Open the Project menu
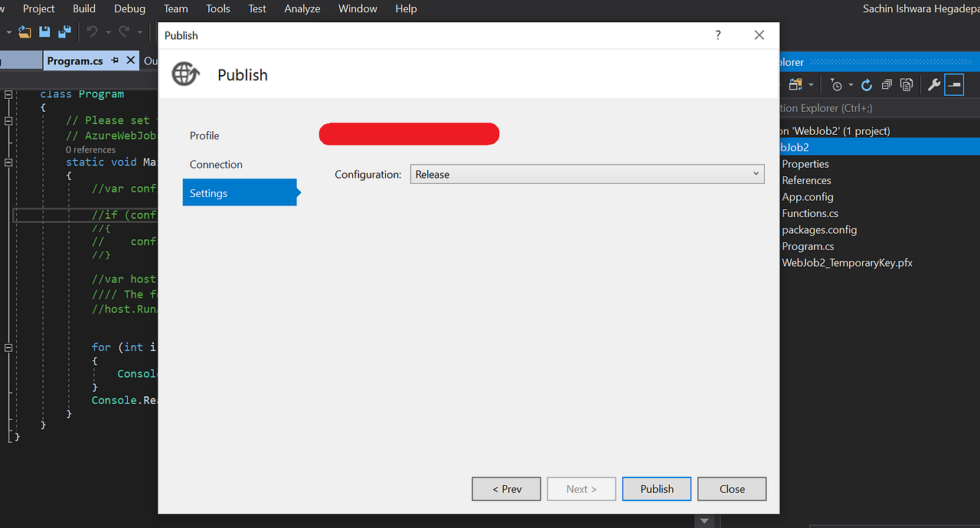980x528 pixels. pyautogui.click(x=39, y=8)
